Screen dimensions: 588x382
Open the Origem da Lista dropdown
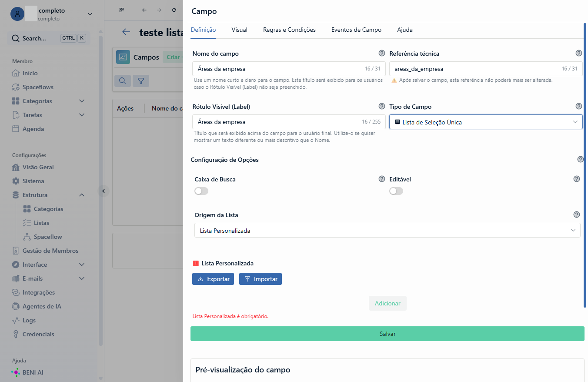tap(388, 231)
